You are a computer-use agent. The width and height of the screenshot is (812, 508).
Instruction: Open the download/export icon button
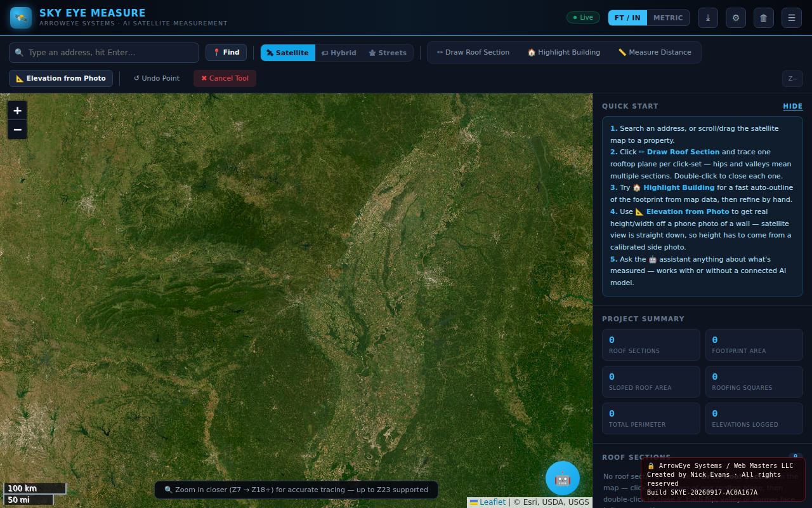point(708,18)
